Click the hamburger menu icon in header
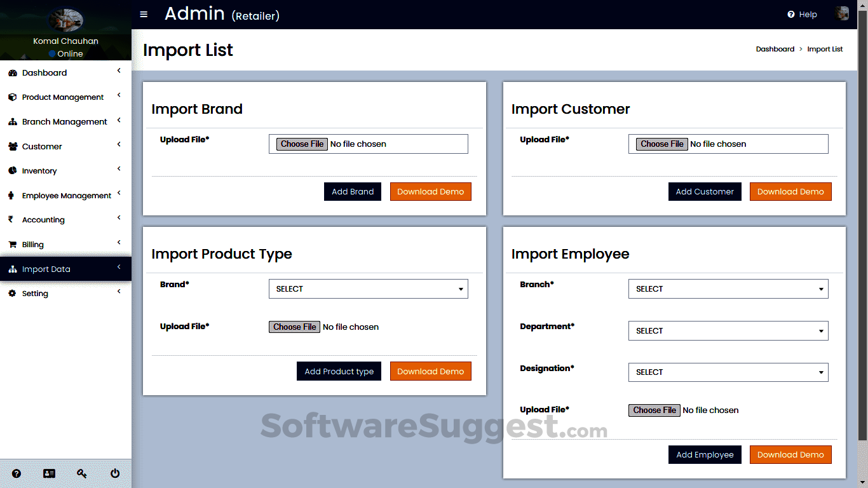868x488 pixels. [144, 15]
